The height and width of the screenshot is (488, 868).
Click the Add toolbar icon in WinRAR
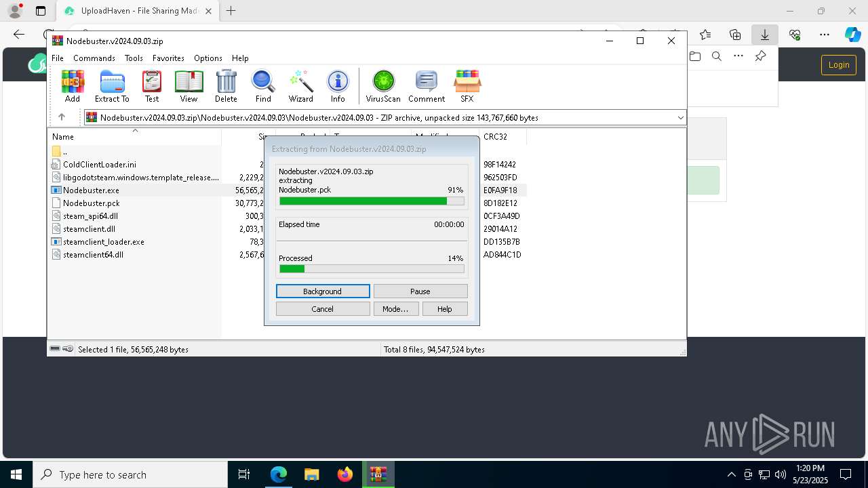(x=73, y=86)
